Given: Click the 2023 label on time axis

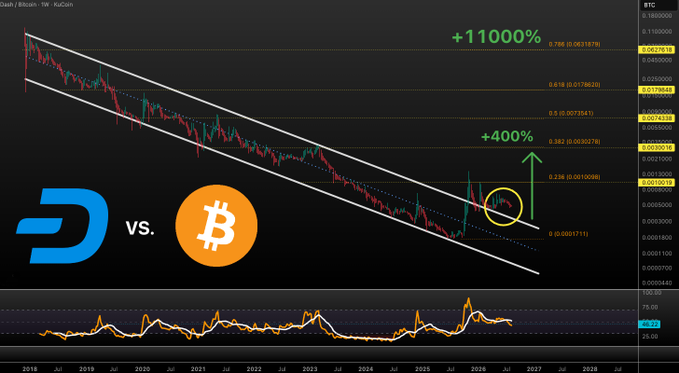Looking at the screenshot, I should 310,369.
